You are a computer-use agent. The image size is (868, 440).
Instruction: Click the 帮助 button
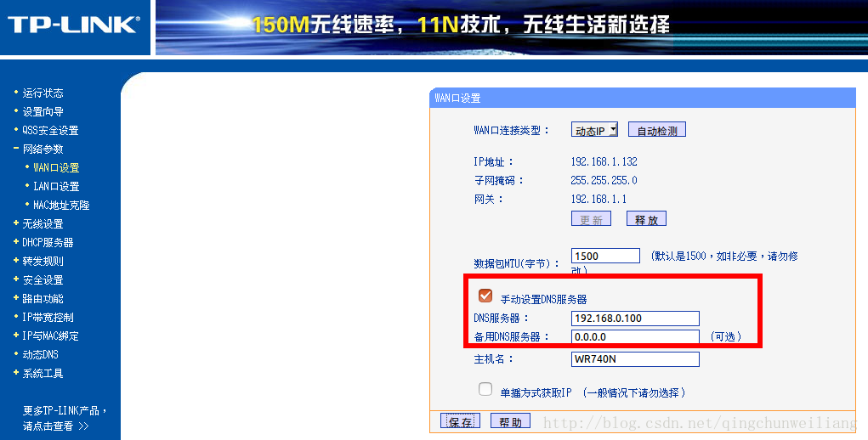[510, 421]
